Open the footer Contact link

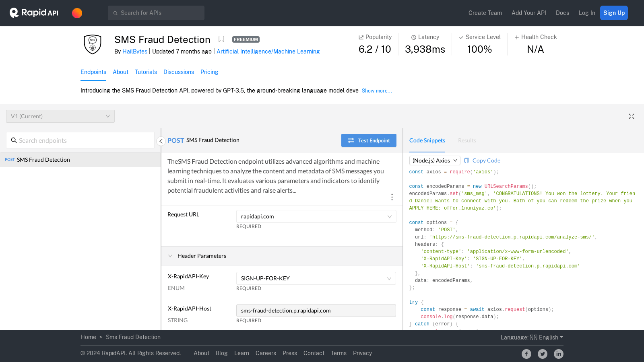(314, 353)
